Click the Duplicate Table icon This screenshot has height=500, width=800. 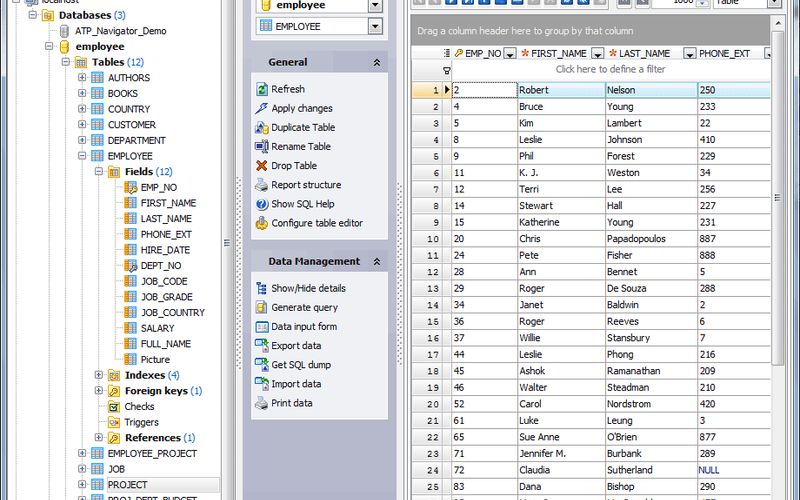[262, 128]
